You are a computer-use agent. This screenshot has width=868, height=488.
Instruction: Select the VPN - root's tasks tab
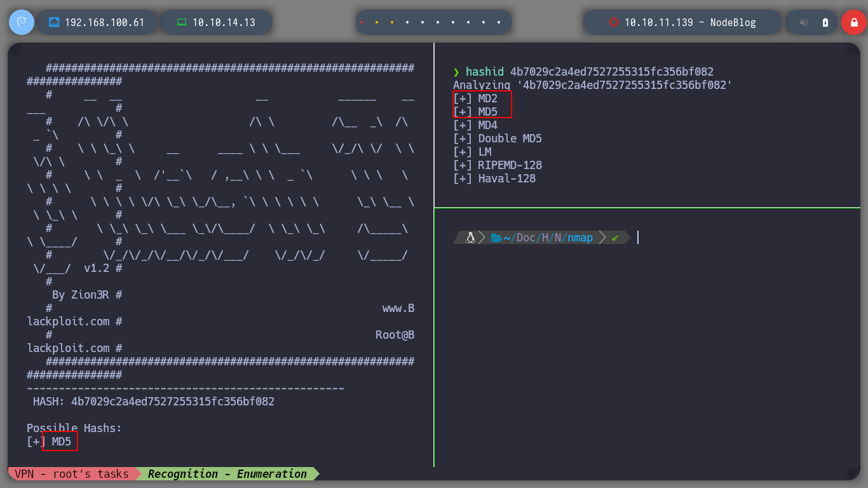point(71,473)
